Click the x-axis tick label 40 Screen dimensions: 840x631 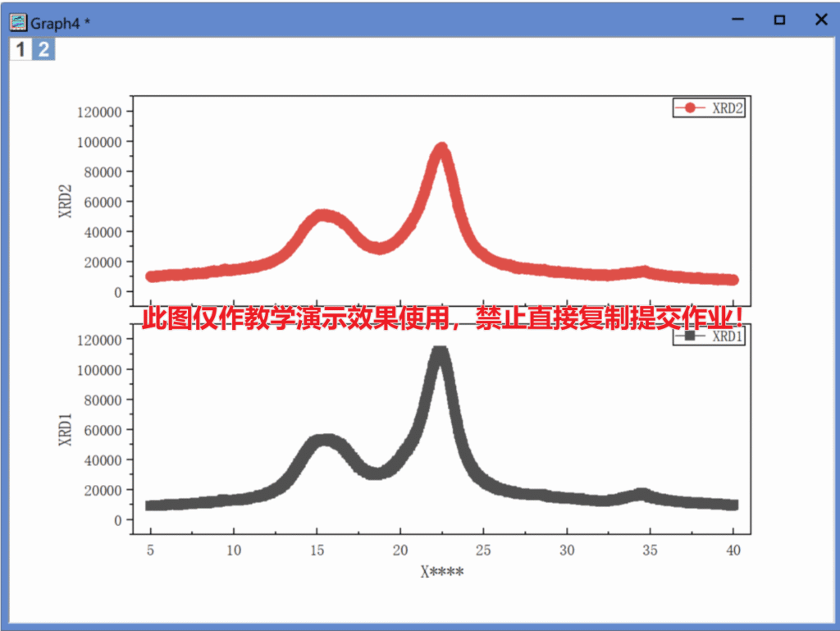[x=733, y=551]
